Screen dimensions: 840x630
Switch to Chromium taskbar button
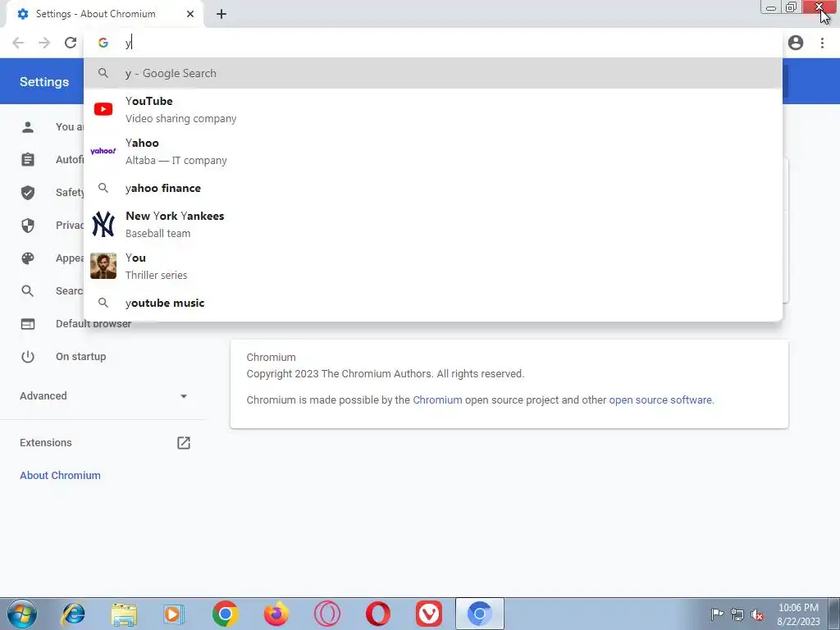pos(479,614)
